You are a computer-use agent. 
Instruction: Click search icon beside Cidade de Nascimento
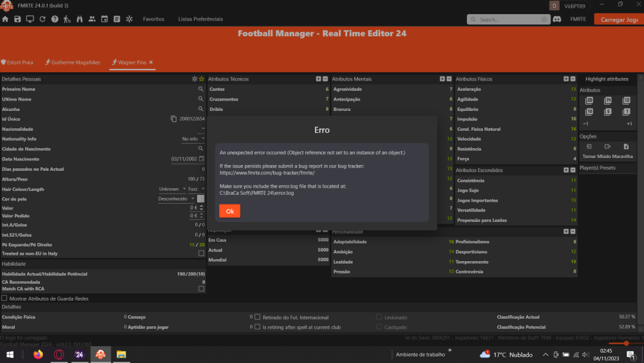click(201, 149)
